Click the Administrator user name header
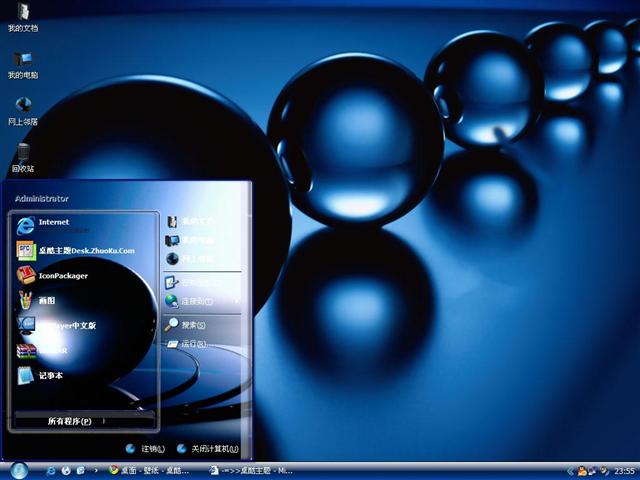The width and height of the screenshot is (640, 480). tap(42, 199)
